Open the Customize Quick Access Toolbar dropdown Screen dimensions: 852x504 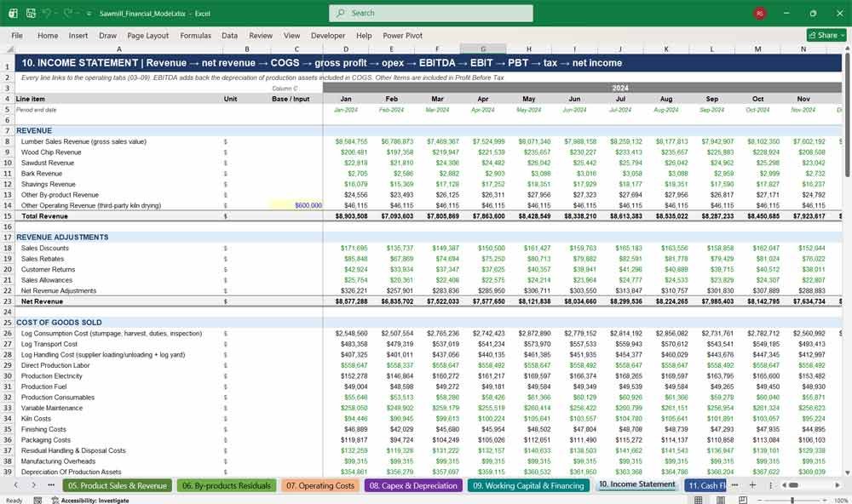89,13
